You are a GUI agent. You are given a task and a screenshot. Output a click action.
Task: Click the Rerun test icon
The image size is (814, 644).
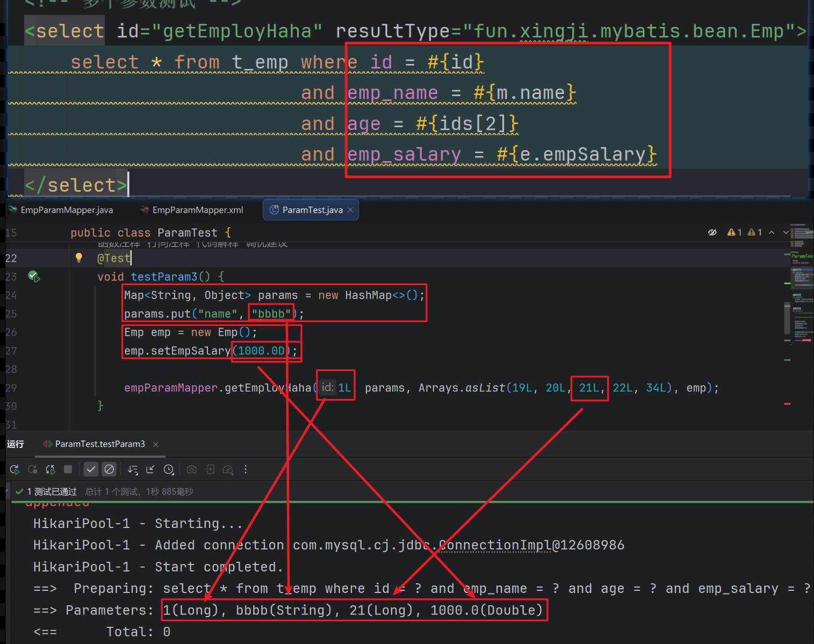point(15,469)
